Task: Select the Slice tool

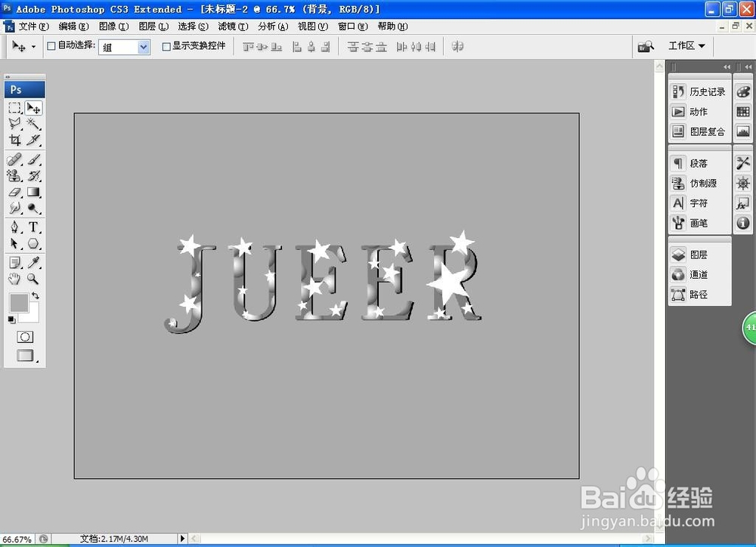Action: 33,140
